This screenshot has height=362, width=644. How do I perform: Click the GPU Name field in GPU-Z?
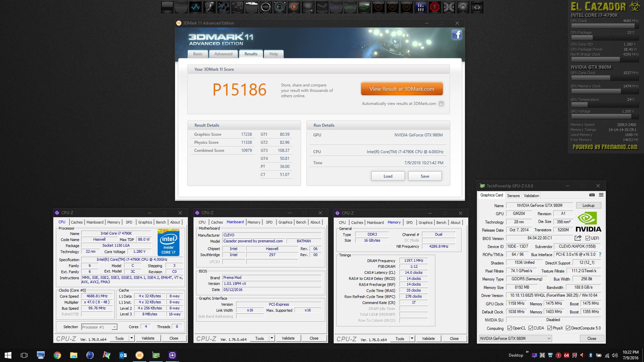click(x=539, y=205)
